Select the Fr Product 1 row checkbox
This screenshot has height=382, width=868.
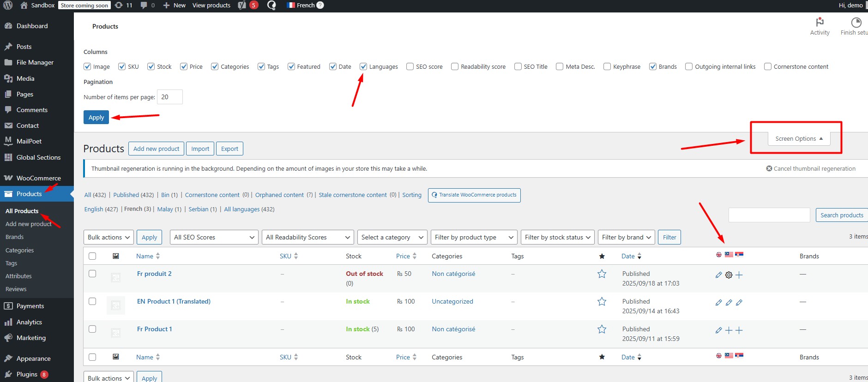point(92,329)
